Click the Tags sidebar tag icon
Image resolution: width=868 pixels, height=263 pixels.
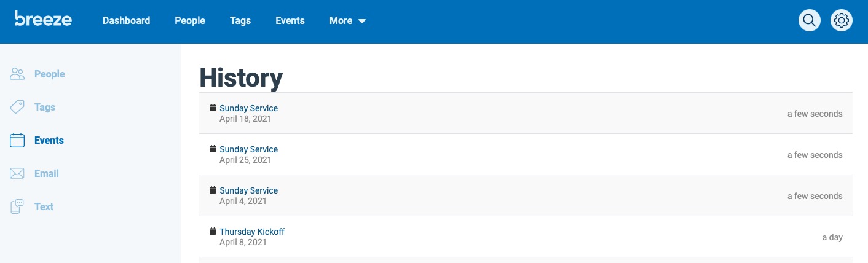coord(17,108)
